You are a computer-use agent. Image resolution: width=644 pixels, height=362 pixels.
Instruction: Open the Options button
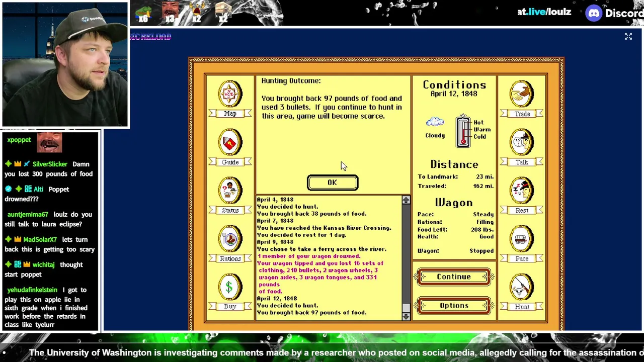(x=454, y=306)
